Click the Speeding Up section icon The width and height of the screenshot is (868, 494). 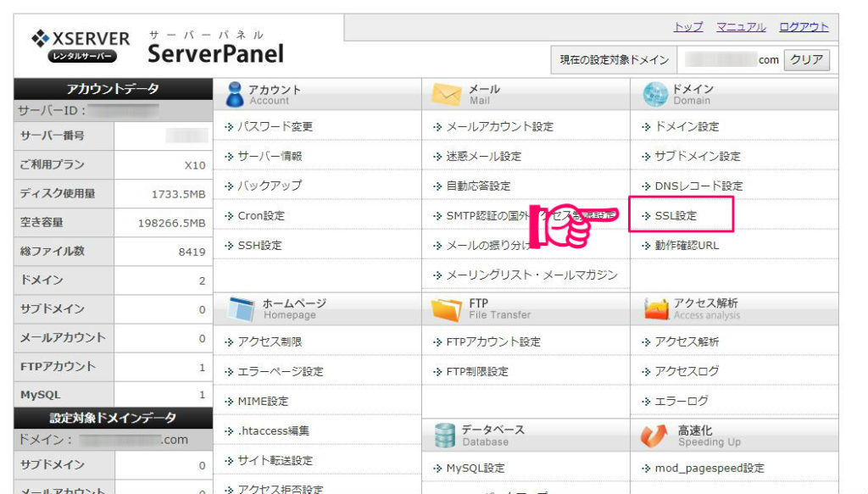coord(656,435)
